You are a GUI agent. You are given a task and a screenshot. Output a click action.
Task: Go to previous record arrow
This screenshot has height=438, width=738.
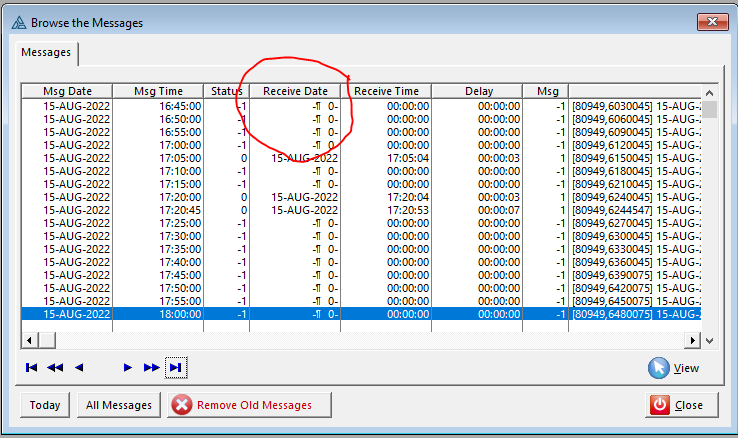(79, 368)
